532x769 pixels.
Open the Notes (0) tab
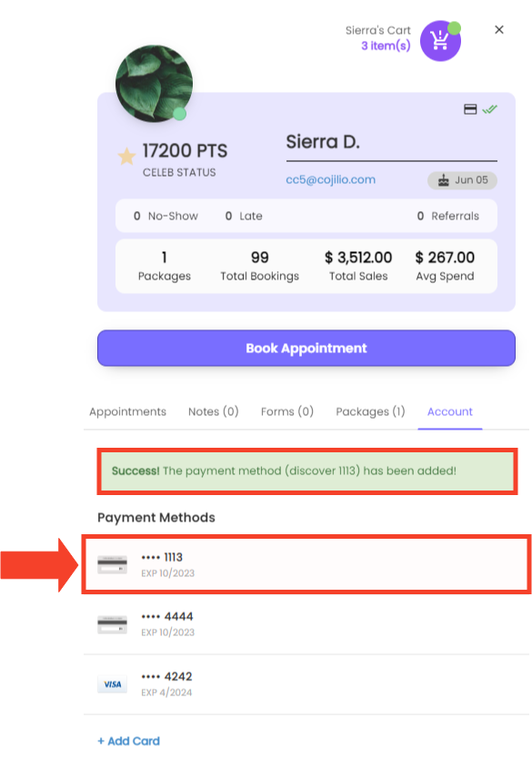pyautogui.click(x=214, y=411)
